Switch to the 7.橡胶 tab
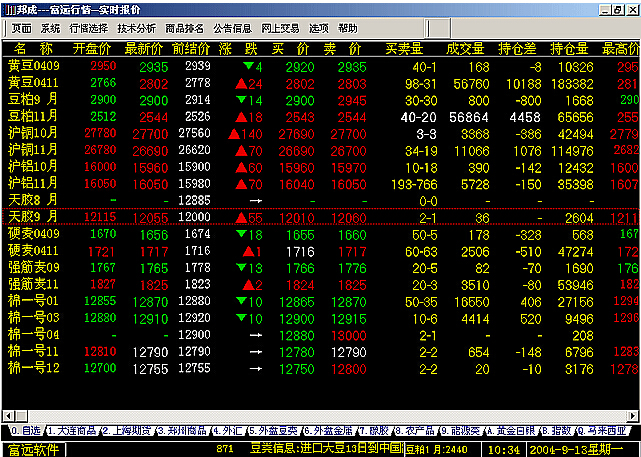The image size is (641, 457). (x=374, y=430)
